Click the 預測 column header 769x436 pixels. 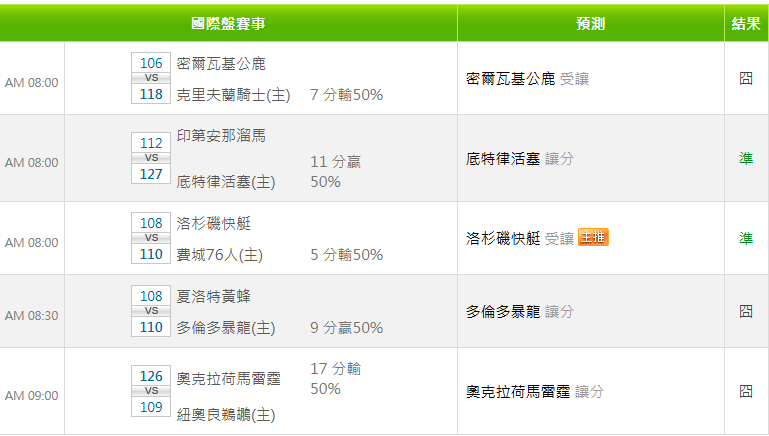[591, 23]
